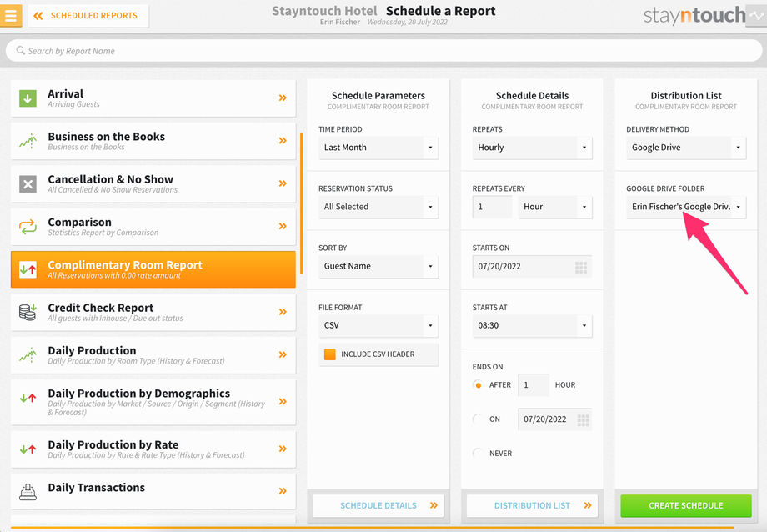This screenshot has height=532, width=767.
Task: Click the green Create Schedule button
Action: tap(686, 505)
